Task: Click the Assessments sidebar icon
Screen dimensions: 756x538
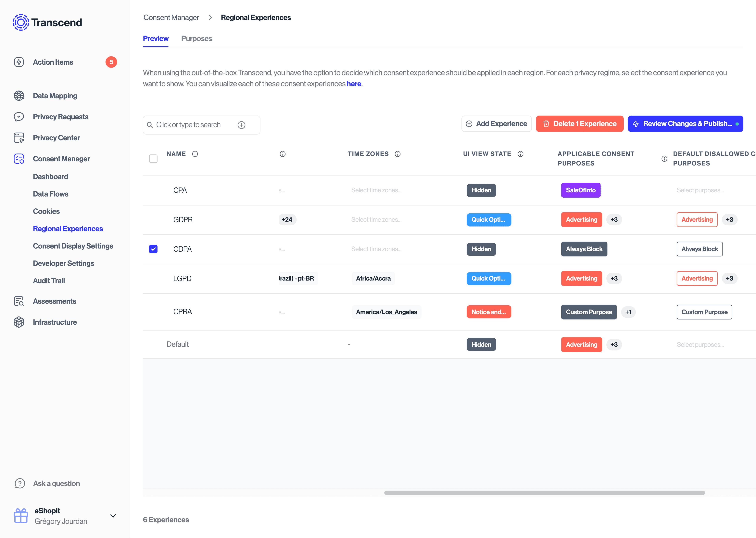Action: click(x=19, y=301)
